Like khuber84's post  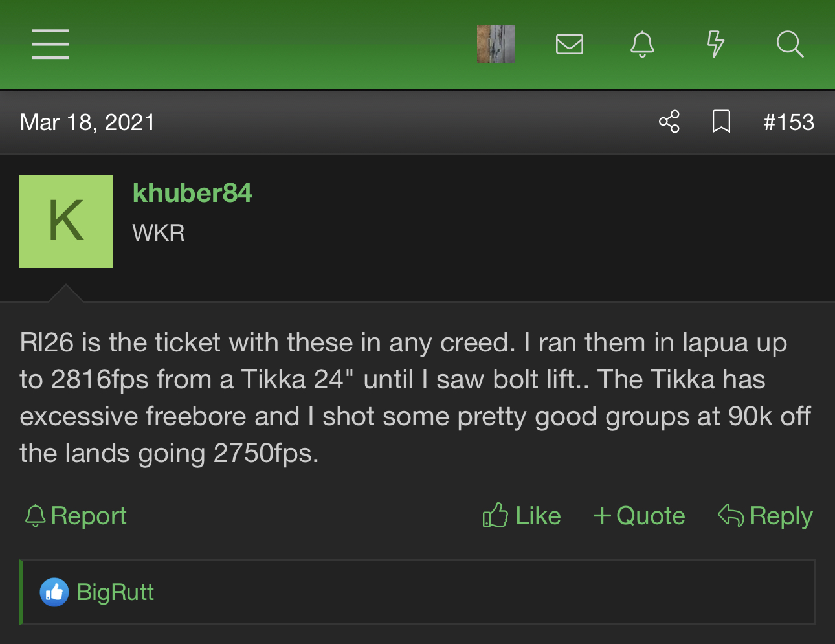click(x=522, y=516)
